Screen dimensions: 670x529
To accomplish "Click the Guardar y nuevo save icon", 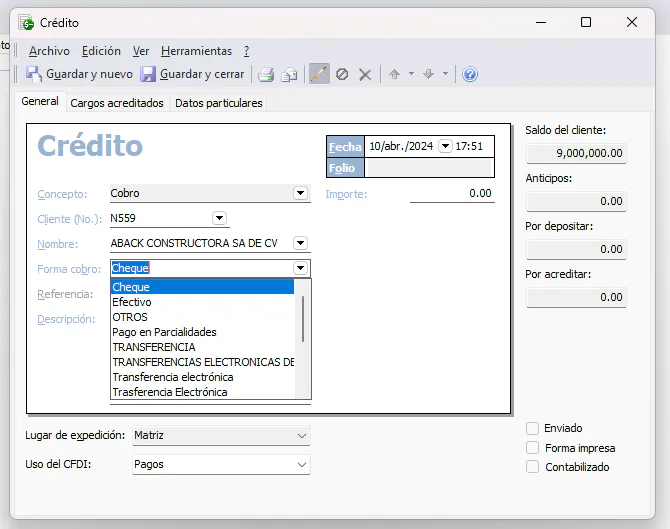I will [33, 74].
